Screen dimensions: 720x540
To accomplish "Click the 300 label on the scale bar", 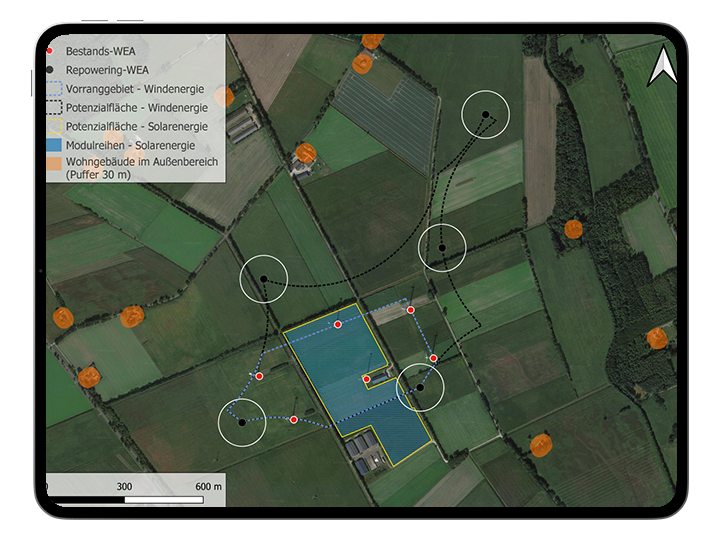I will [125, 486].
